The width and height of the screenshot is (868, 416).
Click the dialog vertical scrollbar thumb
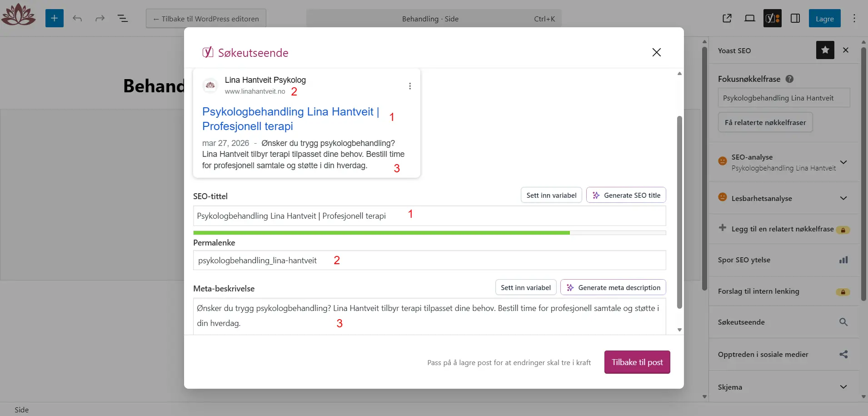point(680,212)
